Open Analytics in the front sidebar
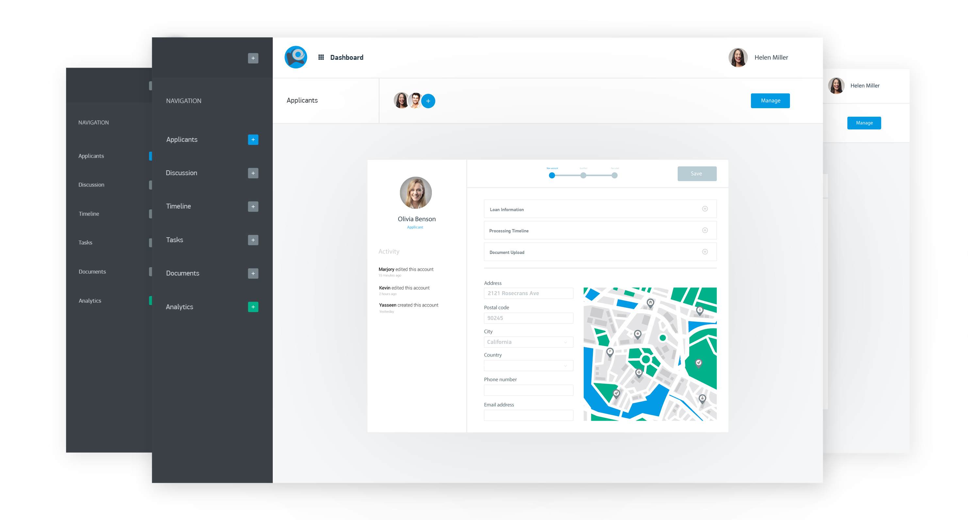The height and width of the screenshot is (520, 980). [180, 307]
